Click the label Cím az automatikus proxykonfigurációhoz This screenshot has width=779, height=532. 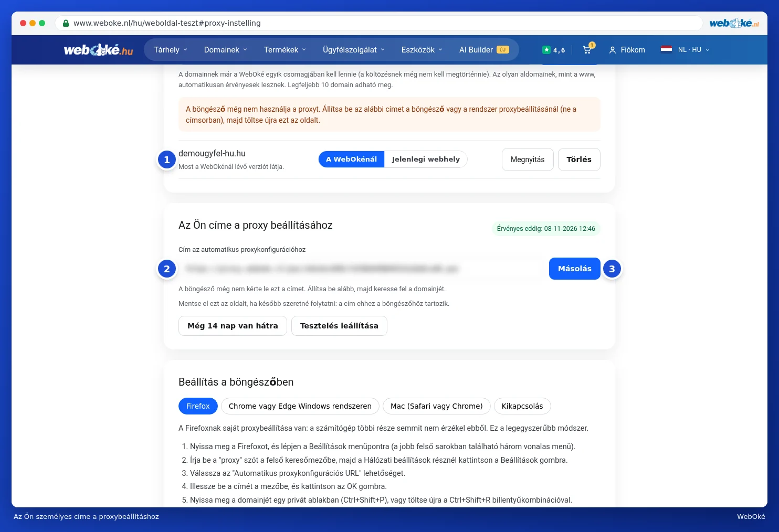point(242,250)
